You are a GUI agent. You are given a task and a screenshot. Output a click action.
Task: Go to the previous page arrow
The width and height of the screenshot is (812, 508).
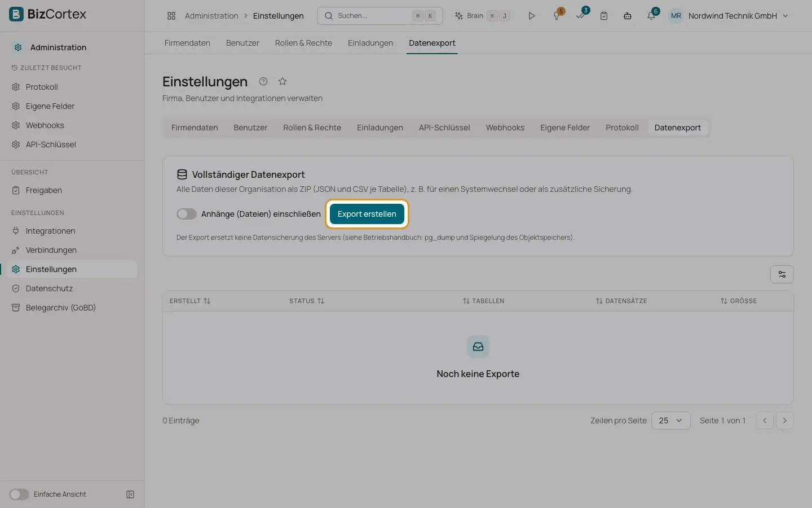coord(765,421)
